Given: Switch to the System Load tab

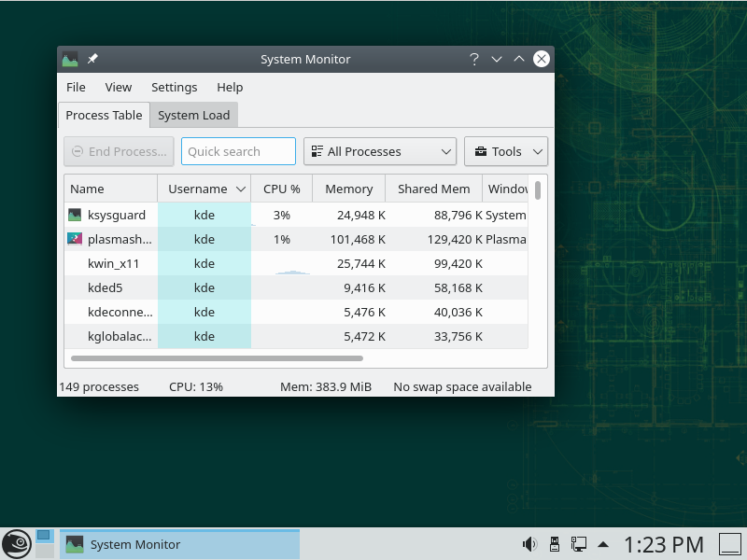Looking at the screenshot, I should click(193, 115).
